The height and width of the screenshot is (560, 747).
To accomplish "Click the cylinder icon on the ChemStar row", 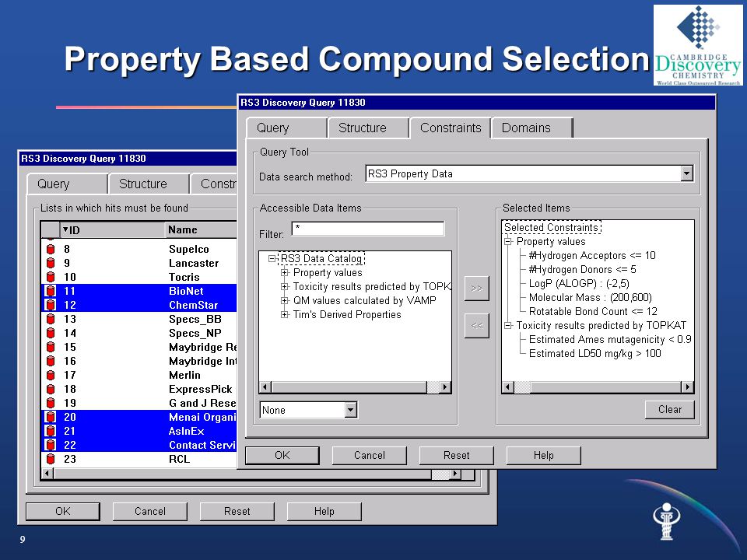I will point(50,305).
